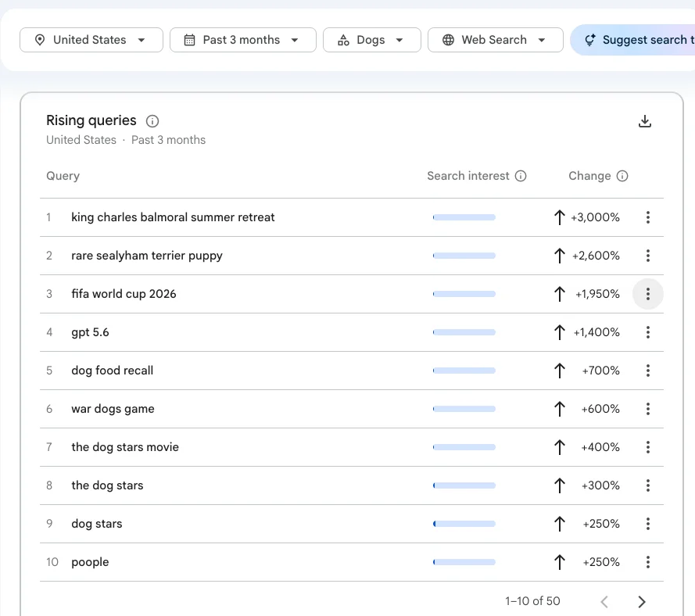Click the +1,950% change value
The width and height of the screenshot is (695, 616).
[597, 294]
